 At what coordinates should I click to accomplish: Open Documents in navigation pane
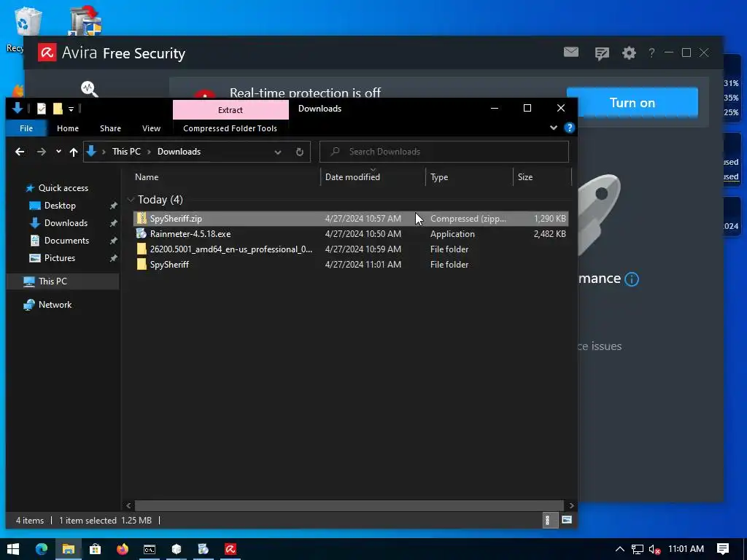pyautogui.click(x=66, y=241)
